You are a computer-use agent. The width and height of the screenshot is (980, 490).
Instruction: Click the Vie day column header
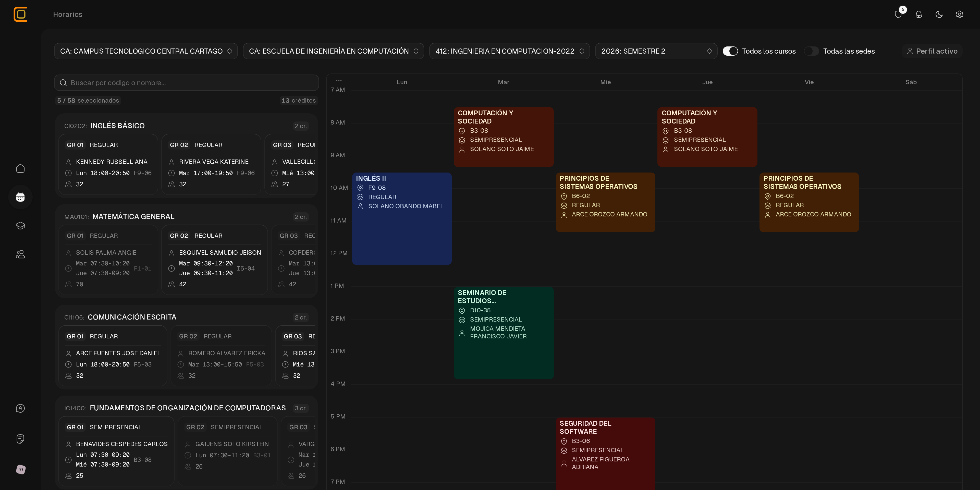809,82
